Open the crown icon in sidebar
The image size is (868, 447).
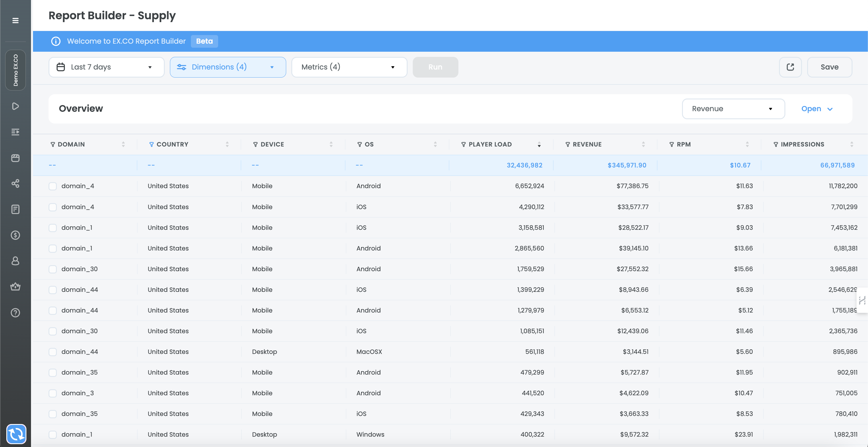click(x=15, y=287)
